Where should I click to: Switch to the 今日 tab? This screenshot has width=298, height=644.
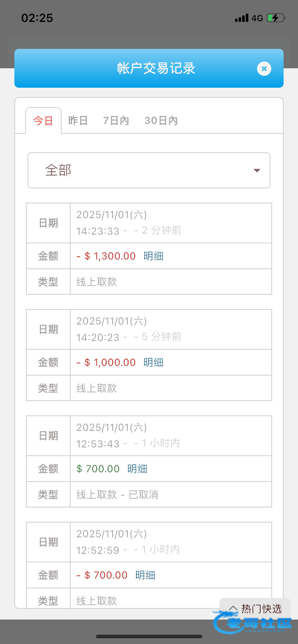point(43,121)
